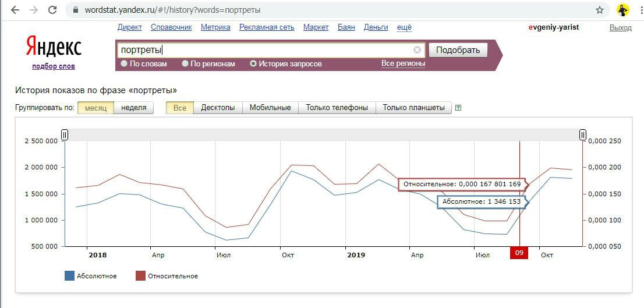Click the Относительное tooltip value
Image resolution: width=644 pixels, height=308 pixels.
[462, 185]
